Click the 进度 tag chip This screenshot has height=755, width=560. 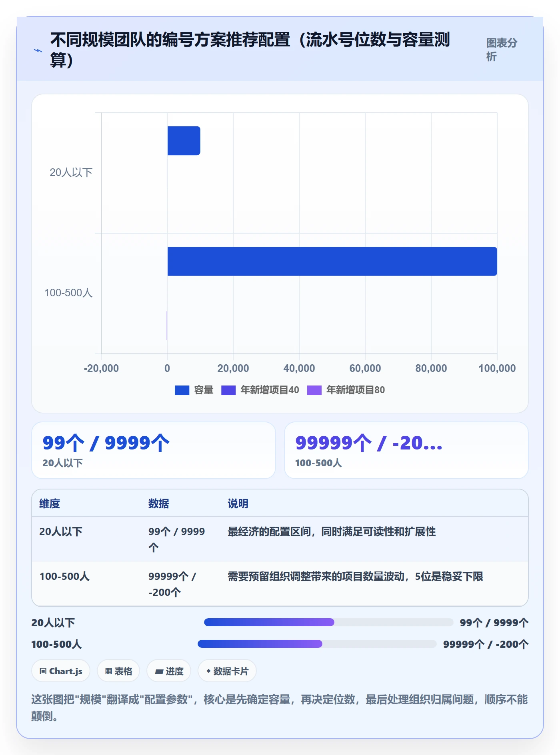pos(169,671)
